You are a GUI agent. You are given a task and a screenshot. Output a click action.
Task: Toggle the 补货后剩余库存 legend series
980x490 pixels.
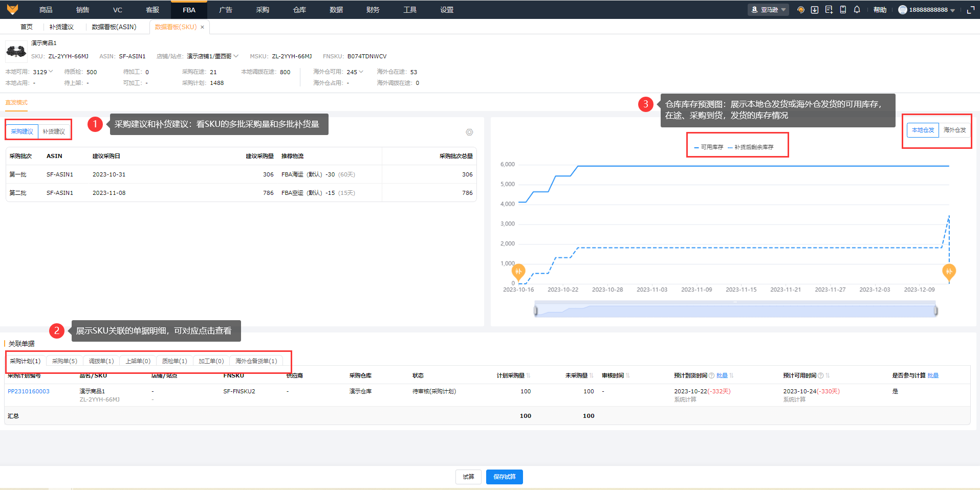point(751,147)
